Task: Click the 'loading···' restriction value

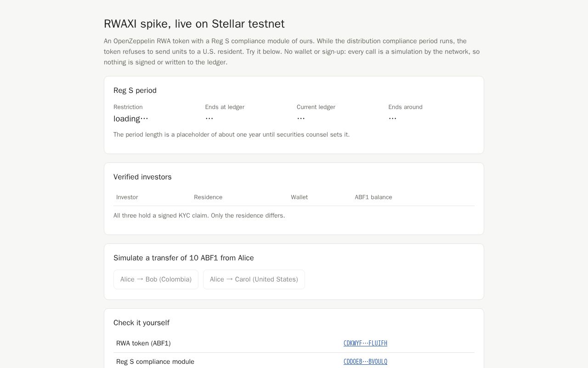Action: (131, 119)
